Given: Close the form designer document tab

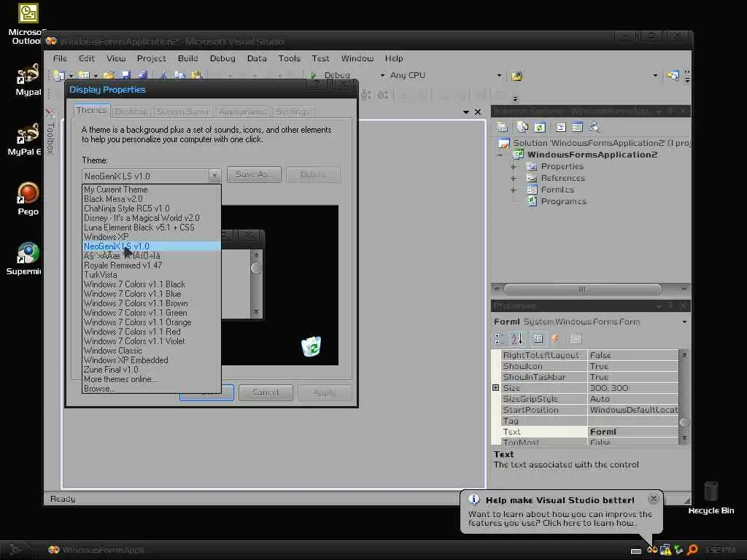Looking at the screenshot, I should click(478, 112).
